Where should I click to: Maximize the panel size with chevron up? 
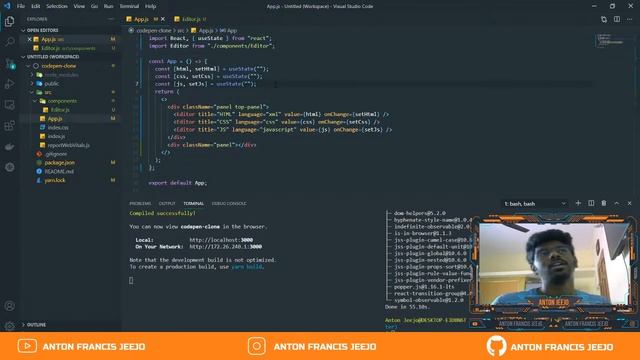617,203
